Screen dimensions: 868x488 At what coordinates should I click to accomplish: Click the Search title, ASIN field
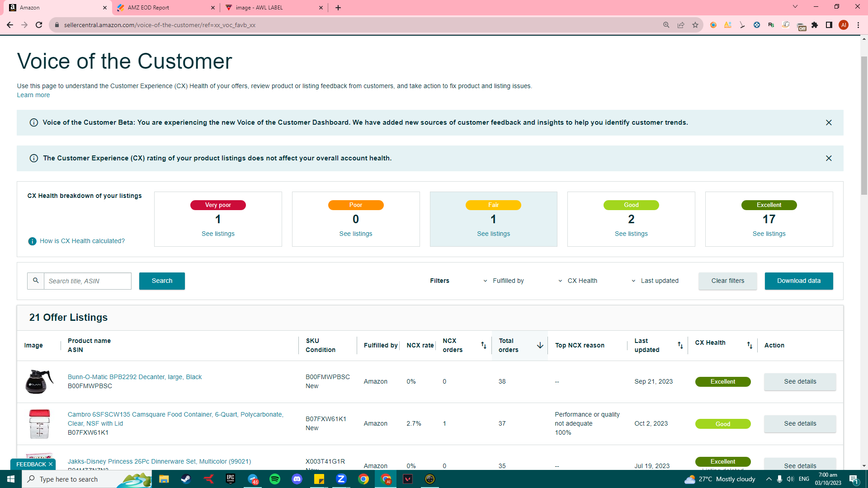pyautogui.click(x=88, y=281)
